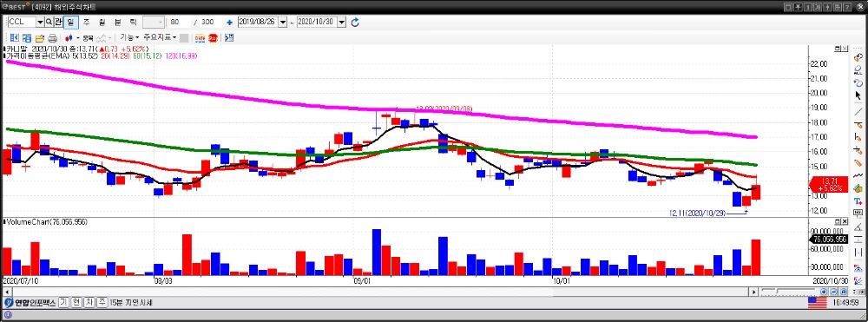
Task: Open the 기능 menu
Action: coord(129,38)
